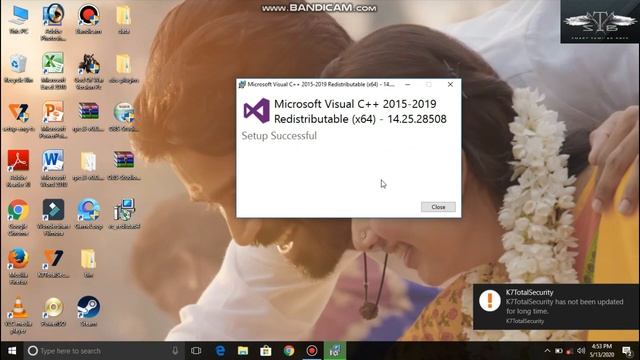Viewport: 640px width, 360px height.
Task: Select the vc_redist installer desktop icon
Action: click(x=124, y=214)
